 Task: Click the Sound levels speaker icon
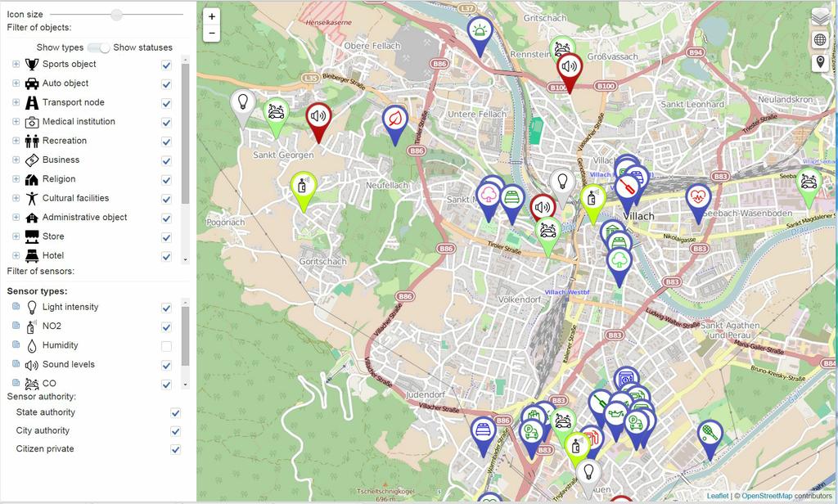[31, 363]
